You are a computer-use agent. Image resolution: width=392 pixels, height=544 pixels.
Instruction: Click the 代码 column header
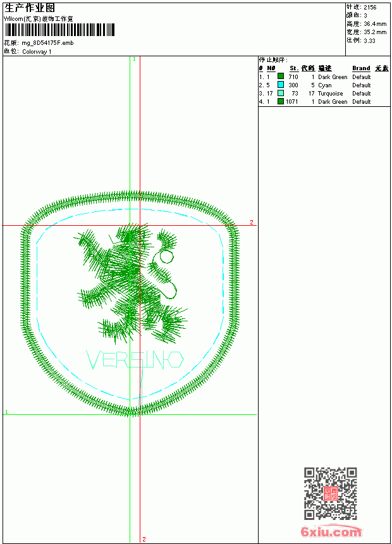tap(308, 68)
